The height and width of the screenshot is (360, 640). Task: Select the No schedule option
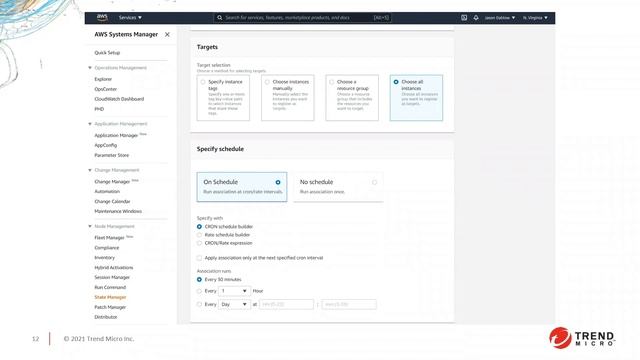(338, 187)
